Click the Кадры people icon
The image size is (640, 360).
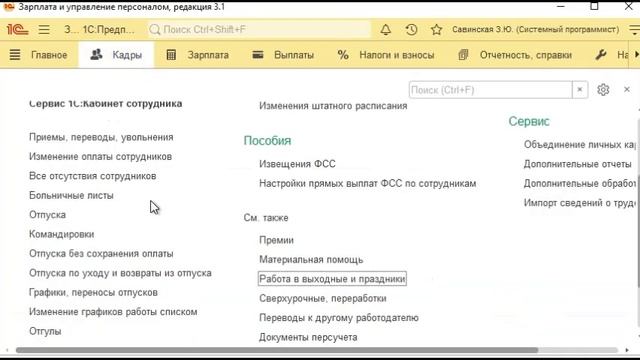[x=96, y=54]
